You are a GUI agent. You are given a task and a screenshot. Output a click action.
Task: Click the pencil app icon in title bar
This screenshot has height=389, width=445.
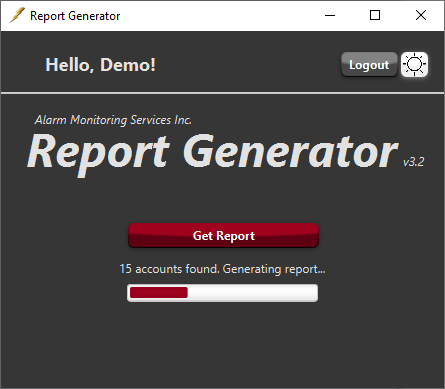point(17,15)
